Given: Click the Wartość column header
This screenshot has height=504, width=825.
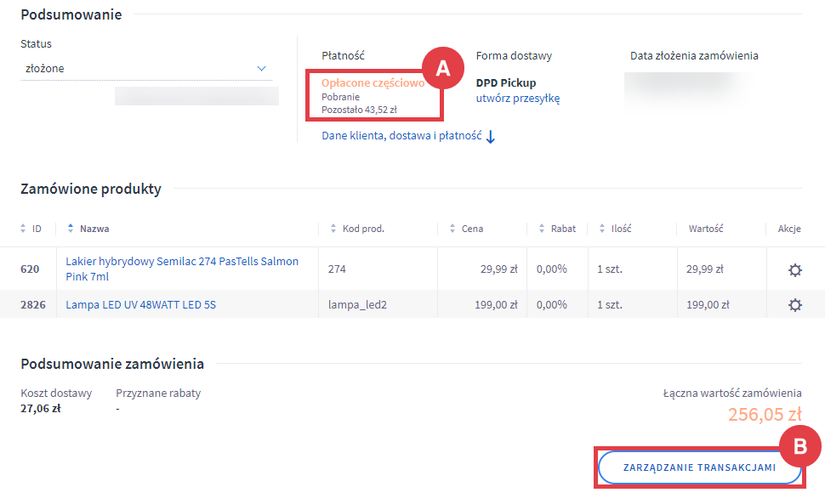Looking at the screenshot, I should point(706,229).
